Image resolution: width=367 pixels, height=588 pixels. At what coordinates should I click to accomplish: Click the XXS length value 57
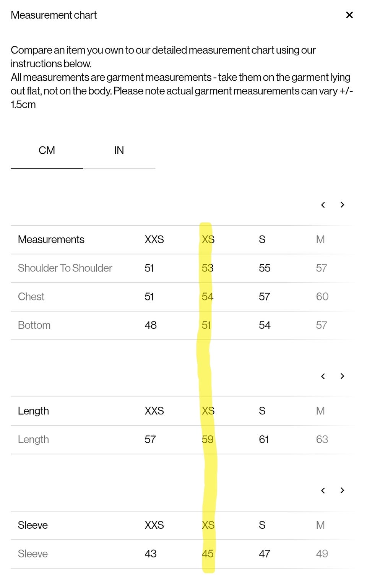tap(150, 439)
